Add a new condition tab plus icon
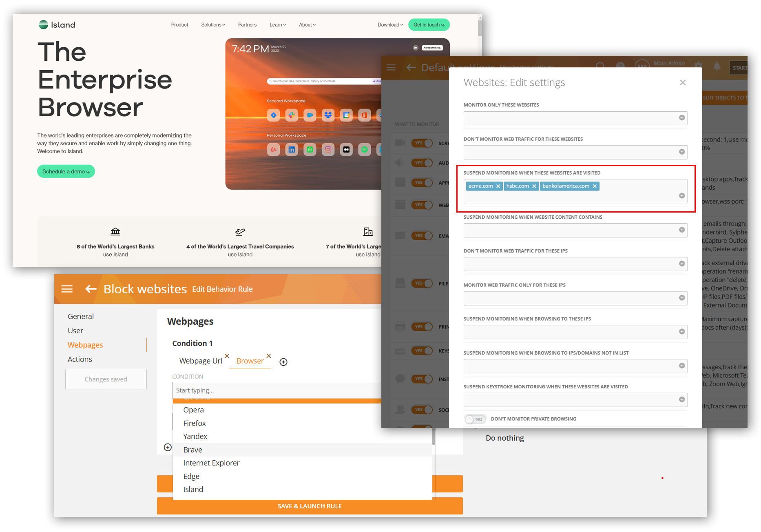This screenshot has height=532, width=761. (x=283, y=362)
